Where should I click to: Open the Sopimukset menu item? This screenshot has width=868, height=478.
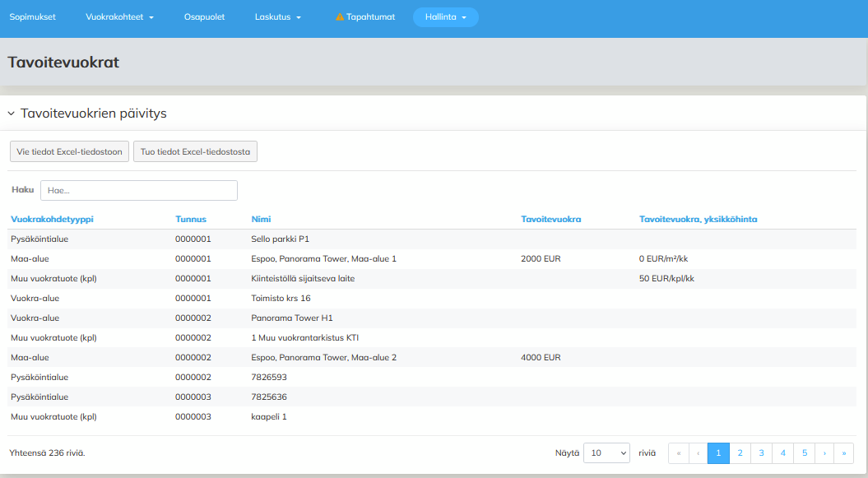click(x=32, y=17)
